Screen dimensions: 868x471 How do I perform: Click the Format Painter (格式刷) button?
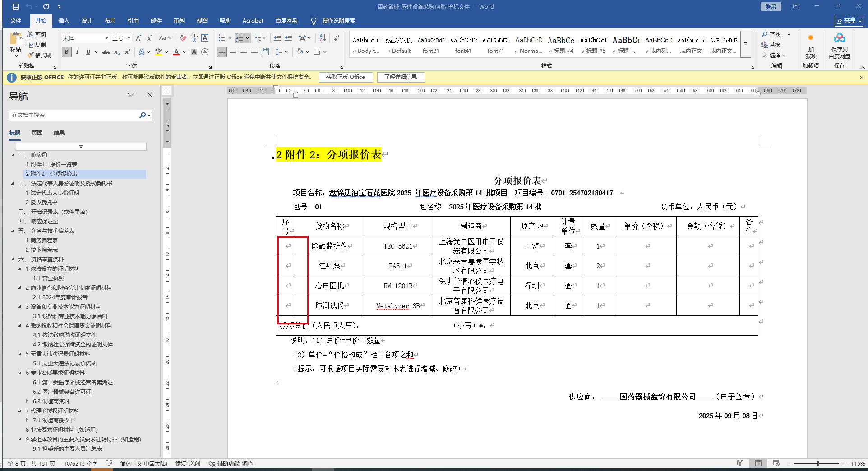(39, 55)
